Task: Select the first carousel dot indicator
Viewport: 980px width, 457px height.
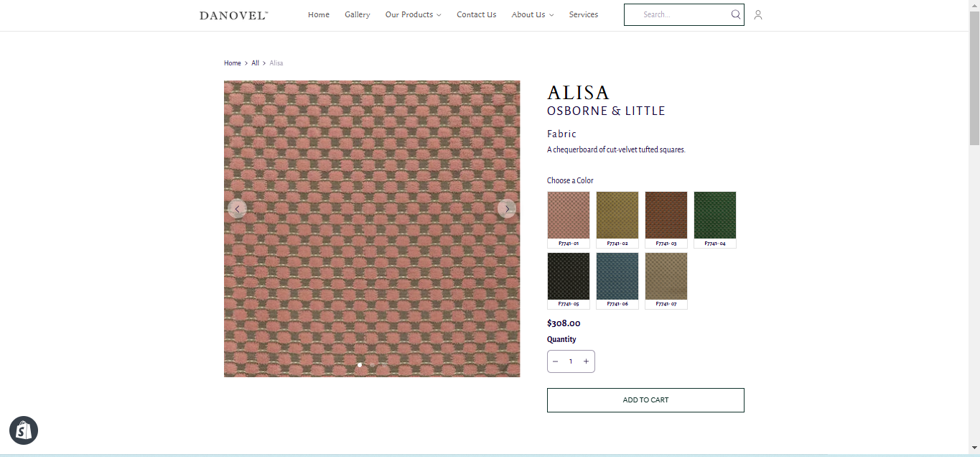Action: tap(360, 365)
